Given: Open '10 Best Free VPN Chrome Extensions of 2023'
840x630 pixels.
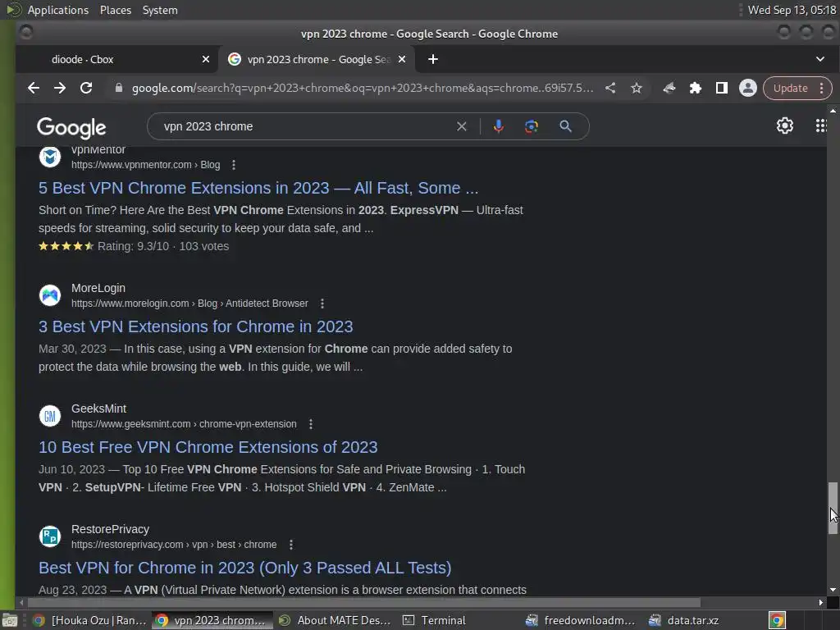Looking at the screenshot, I should click(208, 447).
